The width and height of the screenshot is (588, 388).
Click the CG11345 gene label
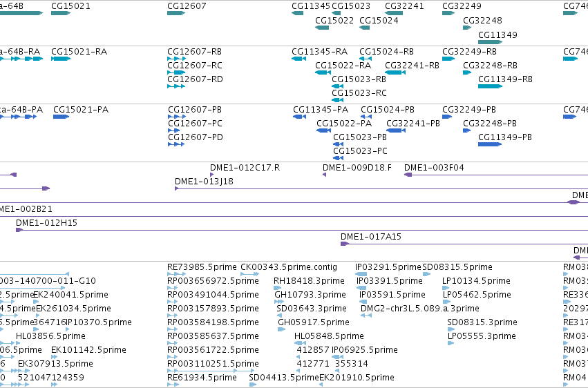pyautogui.click(x=311, y=6)
